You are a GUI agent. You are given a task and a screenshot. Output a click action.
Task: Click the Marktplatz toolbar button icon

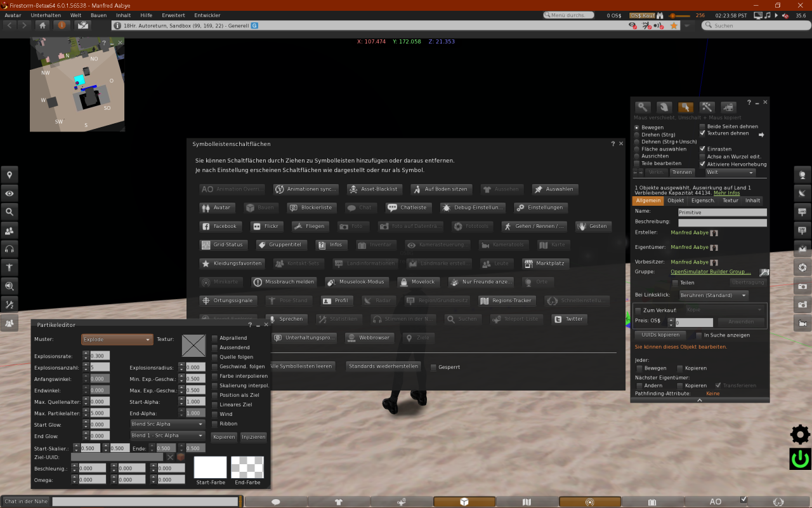pyautogui.click(x=528, y=264)
